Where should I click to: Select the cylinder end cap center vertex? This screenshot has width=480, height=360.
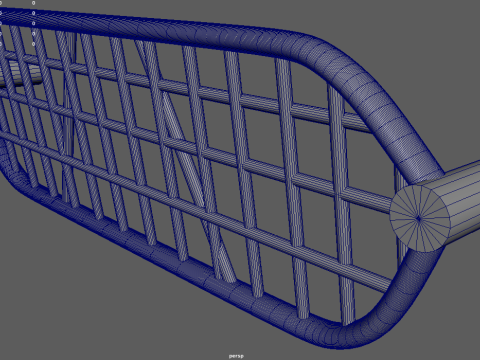click(419, 219)
